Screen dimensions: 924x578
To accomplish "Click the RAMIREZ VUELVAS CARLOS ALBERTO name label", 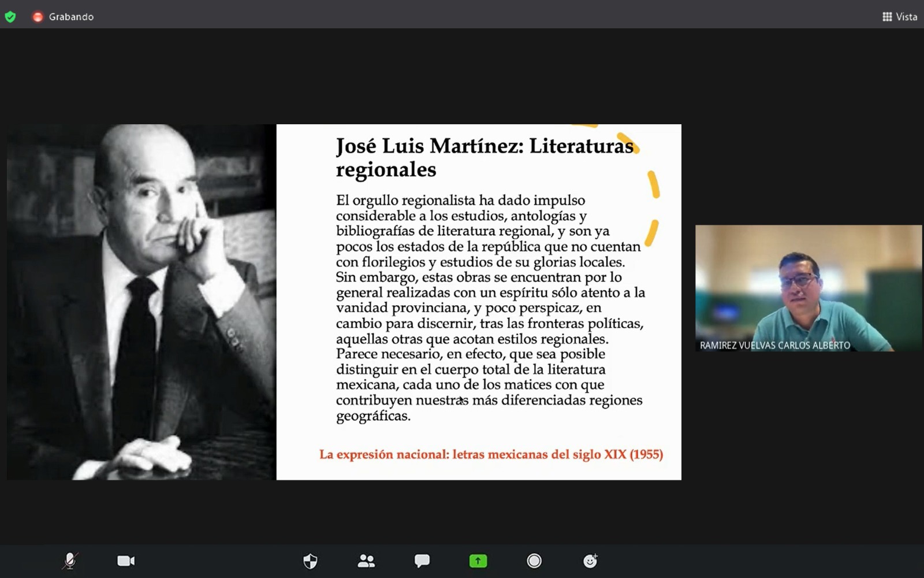I will click(x=774, y=345).
